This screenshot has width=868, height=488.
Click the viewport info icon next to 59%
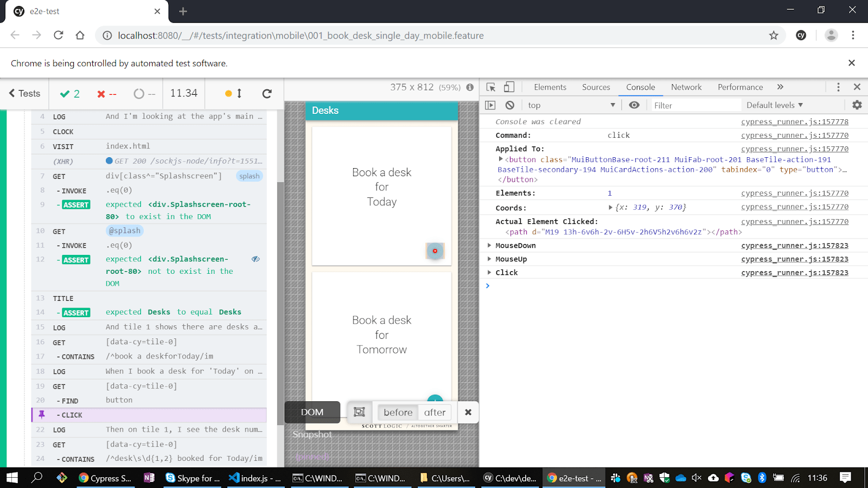point(470,87)
